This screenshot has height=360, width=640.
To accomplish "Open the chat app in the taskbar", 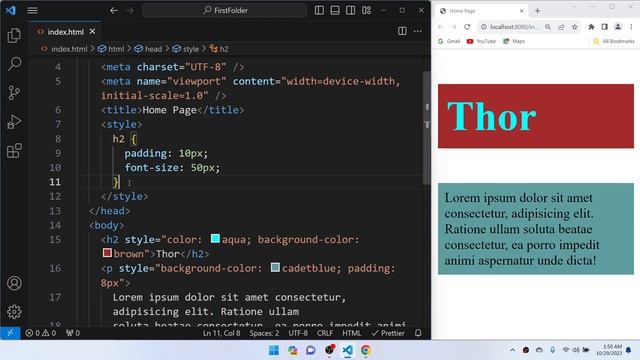I will coord(311,350).
